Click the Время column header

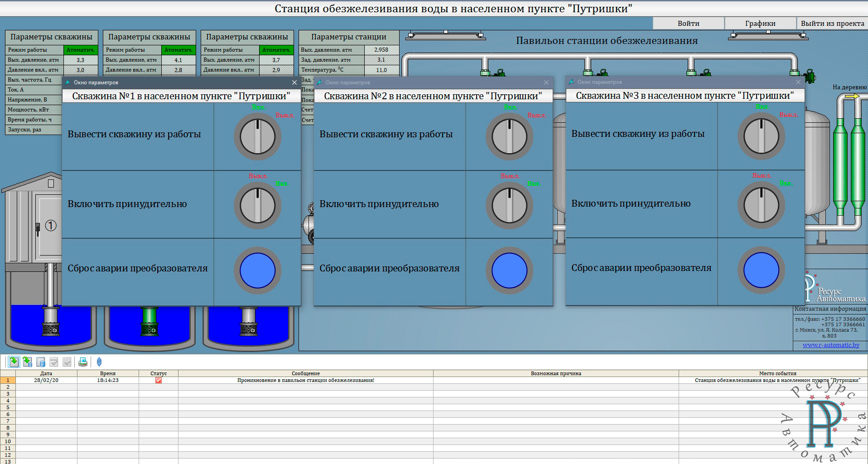tap(108, 373)
